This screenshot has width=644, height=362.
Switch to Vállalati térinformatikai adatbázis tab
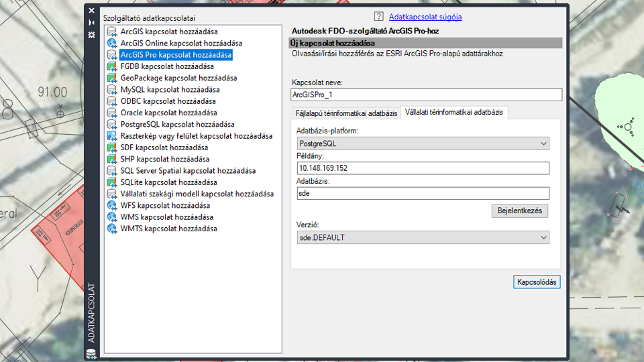(x=454, y=112)
